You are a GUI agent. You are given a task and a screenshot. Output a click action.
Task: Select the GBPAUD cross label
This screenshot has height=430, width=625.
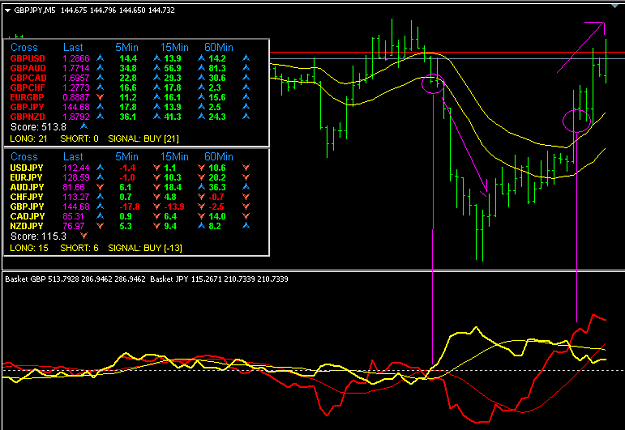tap(28, 68)
